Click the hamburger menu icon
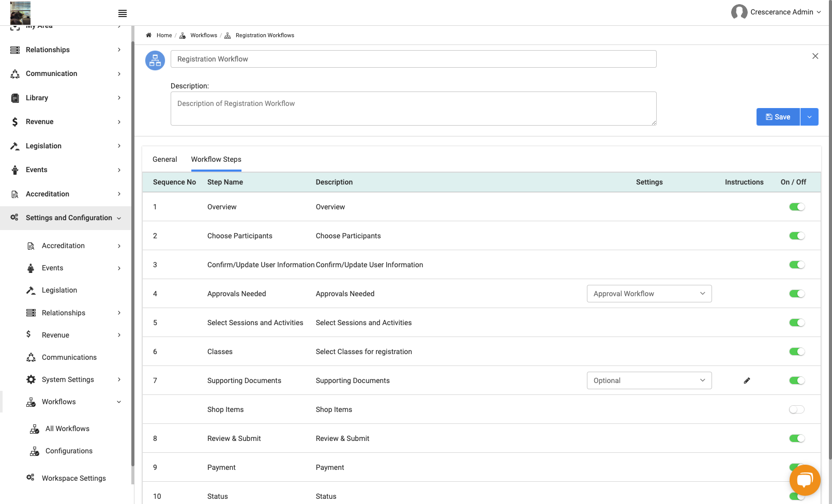The image size is (832, 504). click(x=123, y=13)
